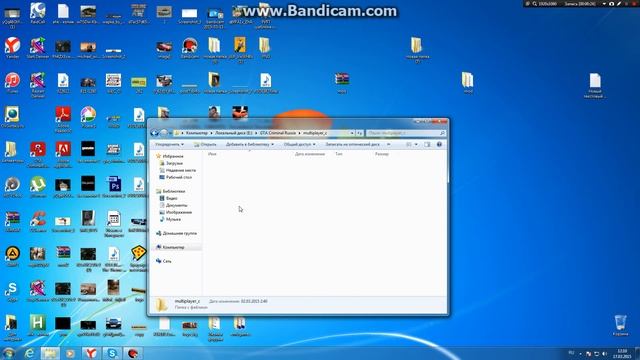Viewport: 640px width, 360px height.
Task: Sort by the Имя column header
Action: click(212, 154)
